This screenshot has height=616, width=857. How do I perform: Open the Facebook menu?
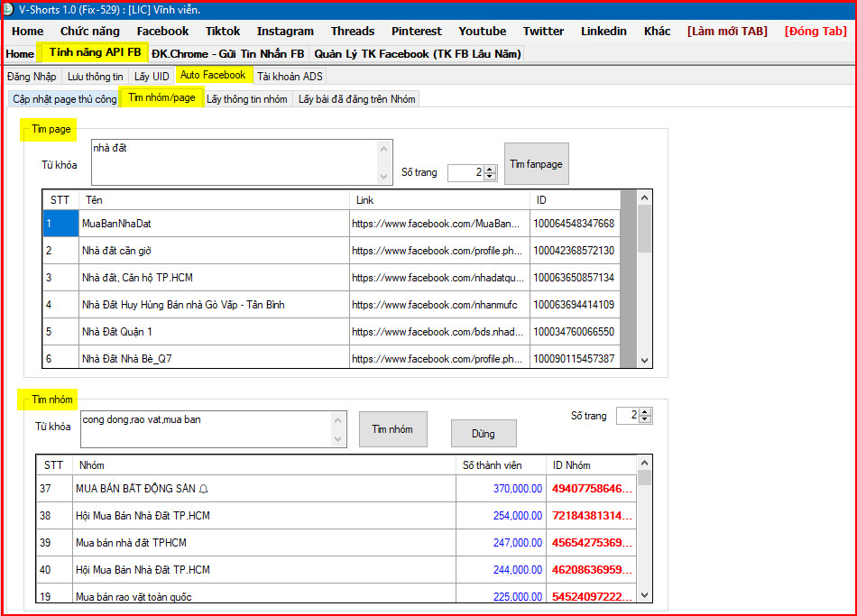click(x=162, y=31)
